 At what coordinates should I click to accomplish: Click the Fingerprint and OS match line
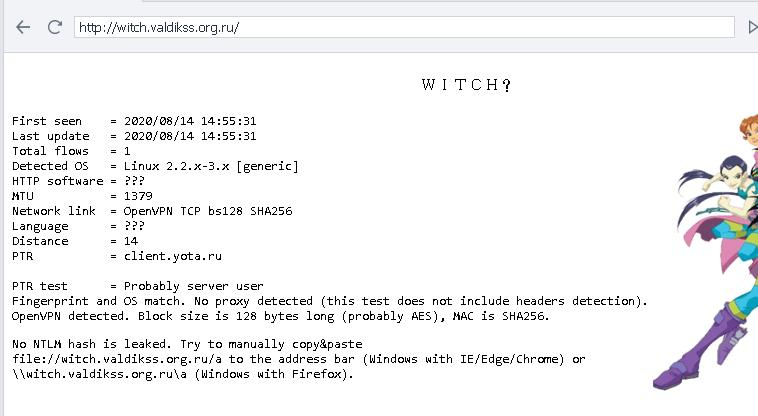pyautogui.click(x=329, y=301)
